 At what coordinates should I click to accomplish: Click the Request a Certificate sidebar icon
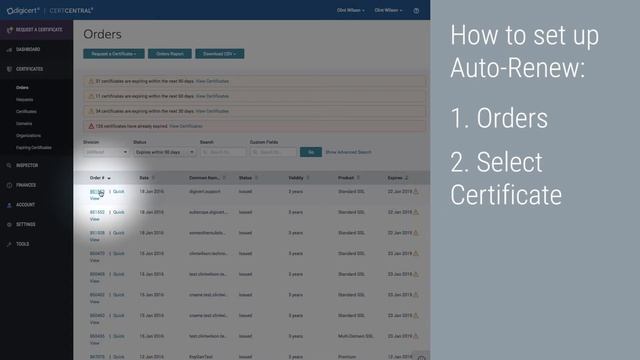point(10,30)
